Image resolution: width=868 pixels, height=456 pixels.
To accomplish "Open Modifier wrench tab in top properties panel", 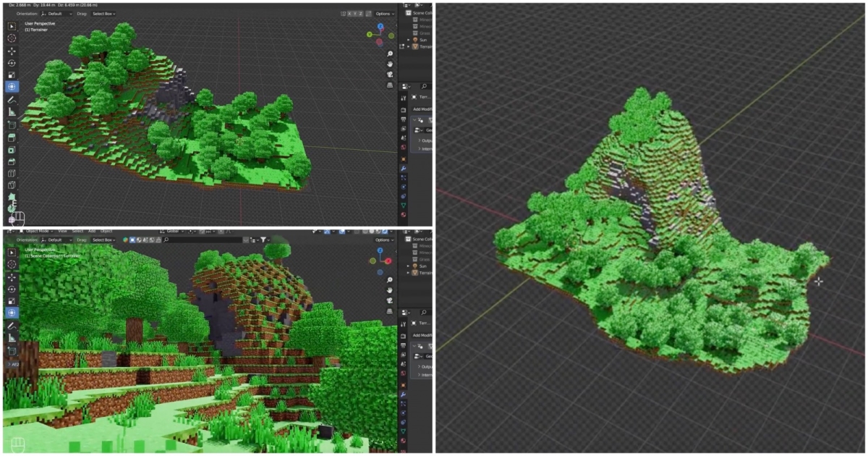I will (x=404, y=168).
